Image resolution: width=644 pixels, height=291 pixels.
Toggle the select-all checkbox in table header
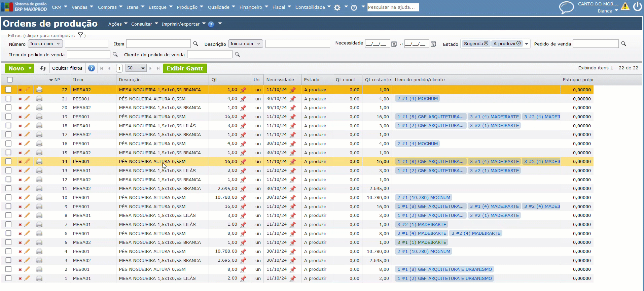(10, 80)
